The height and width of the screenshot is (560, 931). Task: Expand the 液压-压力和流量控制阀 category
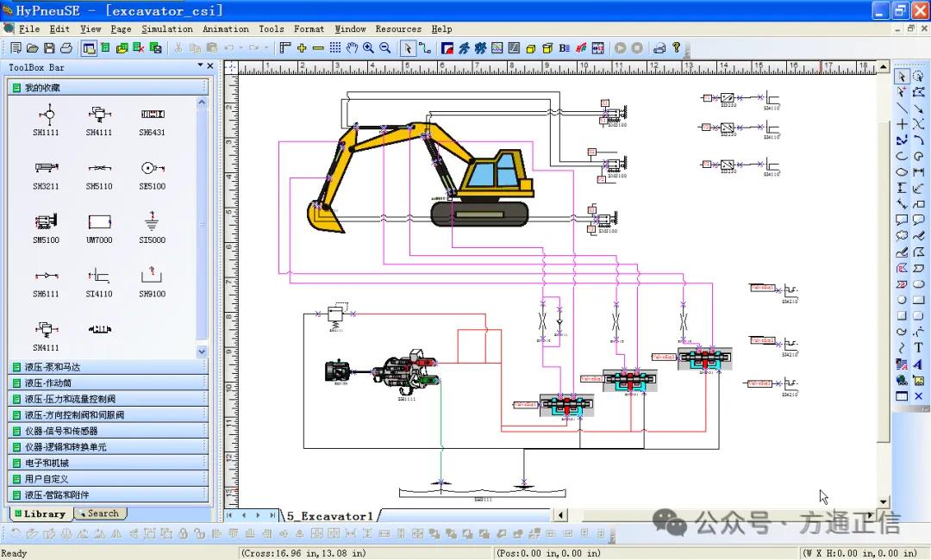(108, 399)
